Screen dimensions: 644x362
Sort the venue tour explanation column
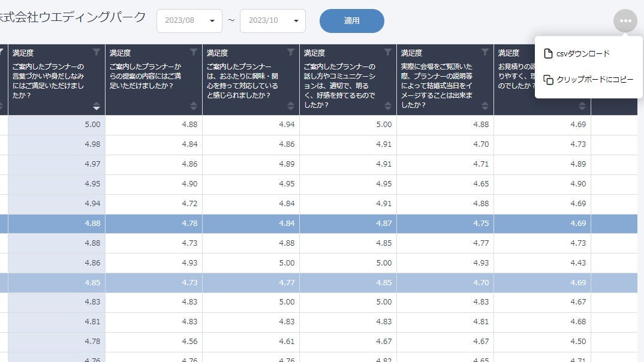[485, 106]
